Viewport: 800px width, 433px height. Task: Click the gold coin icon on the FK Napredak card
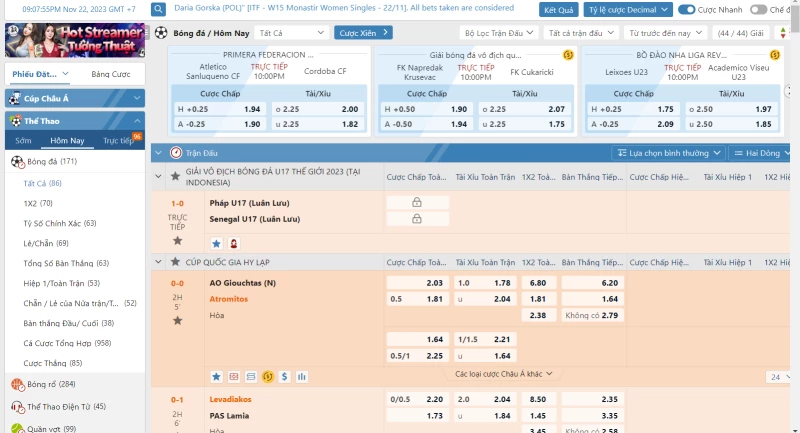click(x=568, y=55)
